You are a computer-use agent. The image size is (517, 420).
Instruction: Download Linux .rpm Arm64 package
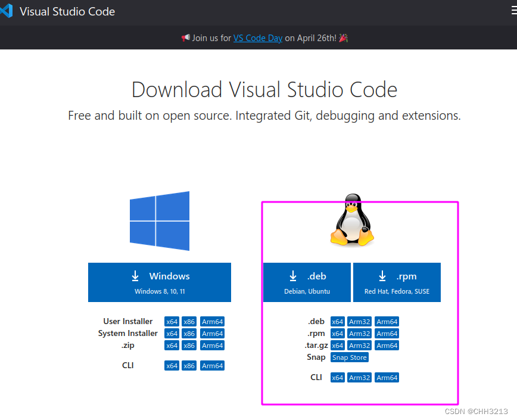point(387,333)
